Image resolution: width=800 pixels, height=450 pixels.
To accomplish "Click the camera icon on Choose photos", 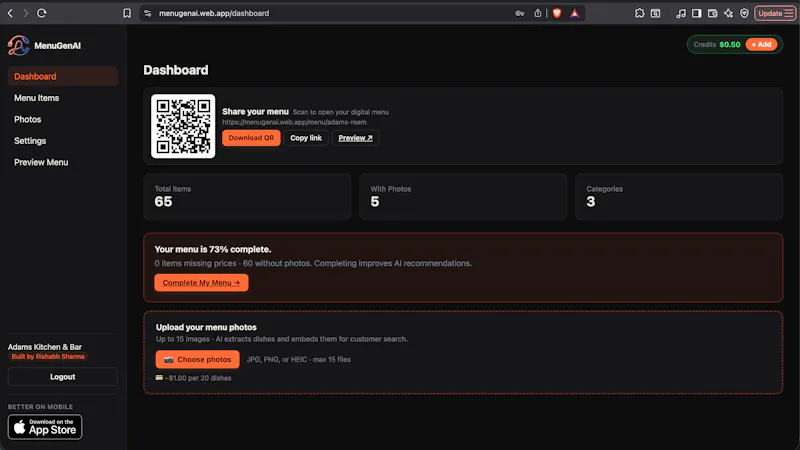I will (168, 360).
